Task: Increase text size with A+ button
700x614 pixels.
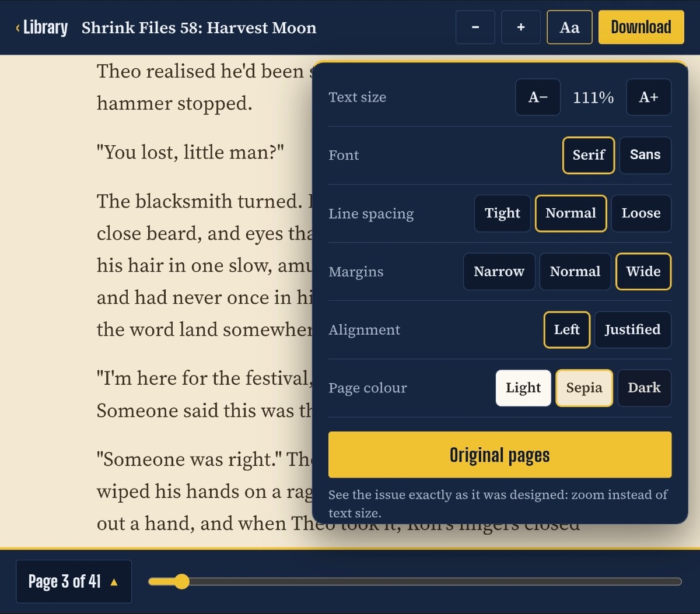Action: coord(649,97)
